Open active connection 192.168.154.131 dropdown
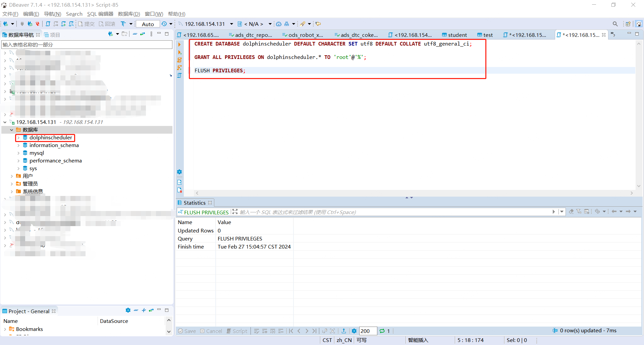 click(x=231, y=24)
